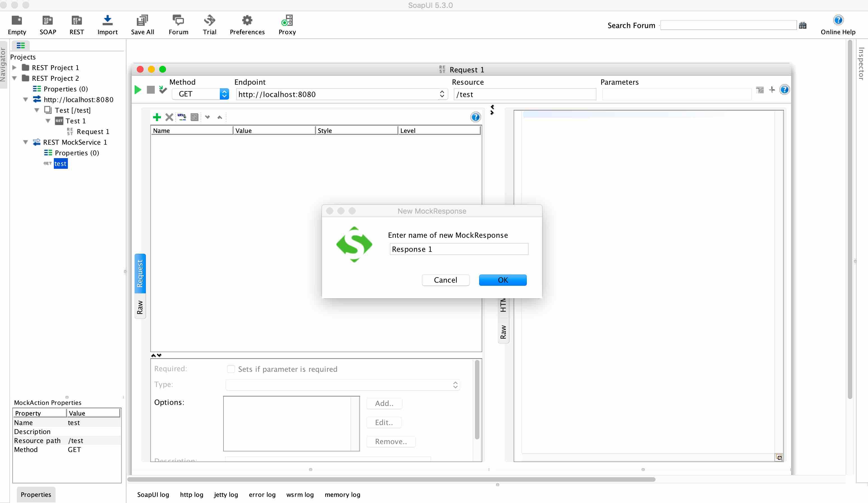
Task: Click the Online Help icon
Action: (838, 20)
